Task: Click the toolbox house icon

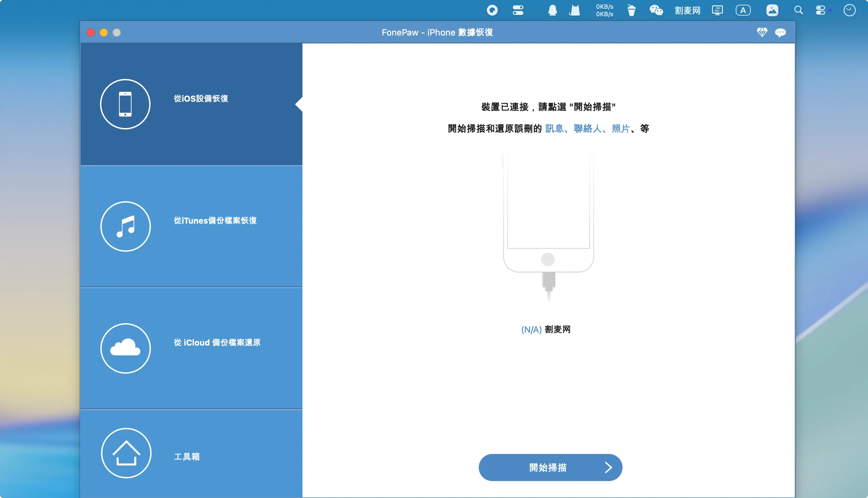Action: 126,453
